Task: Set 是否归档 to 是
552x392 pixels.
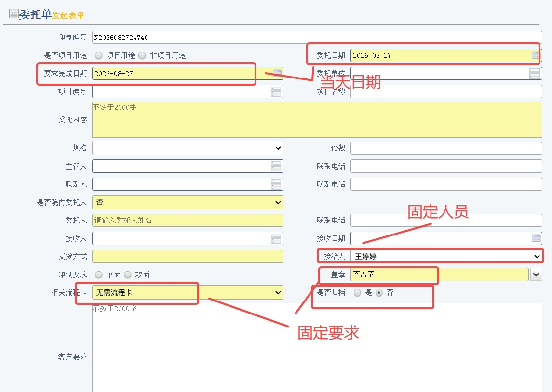Action: pyautogui.click(x=357, y=292)
